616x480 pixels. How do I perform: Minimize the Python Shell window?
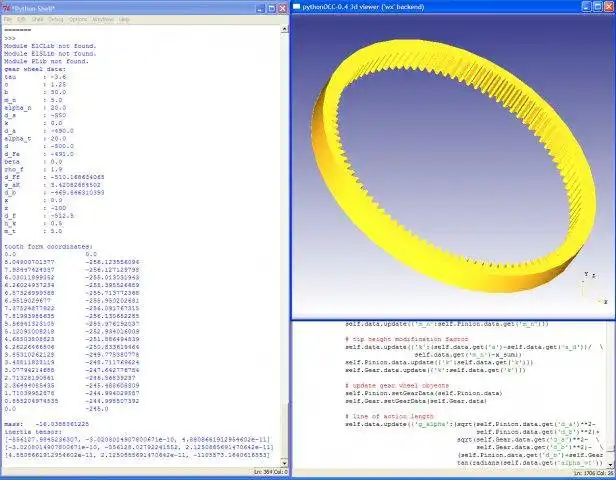260,8
